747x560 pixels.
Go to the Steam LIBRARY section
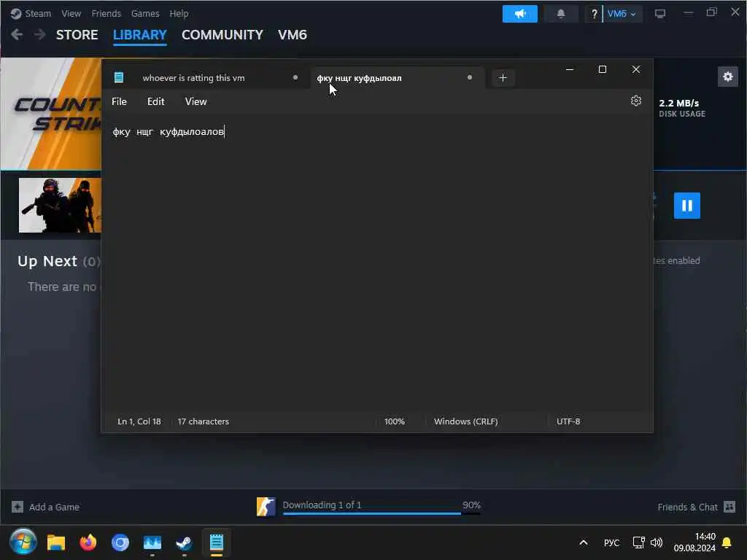tap(139, 35)
